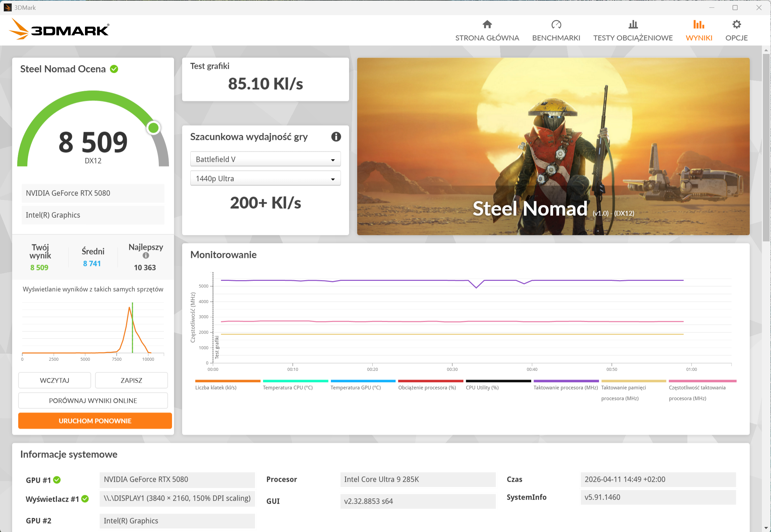
Task: Click the green score marker on the gauge arc
Action: 153,128
